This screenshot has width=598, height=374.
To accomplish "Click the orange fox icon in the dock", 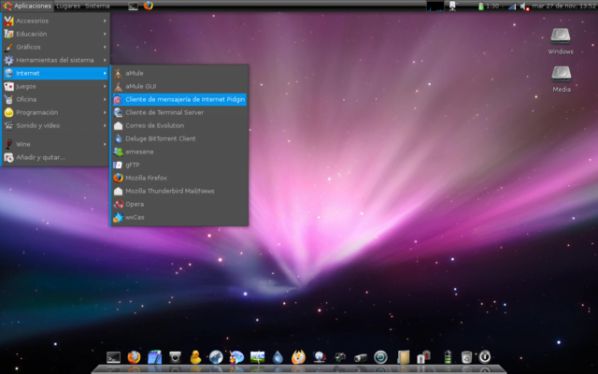I will click(x=298, y=357).
